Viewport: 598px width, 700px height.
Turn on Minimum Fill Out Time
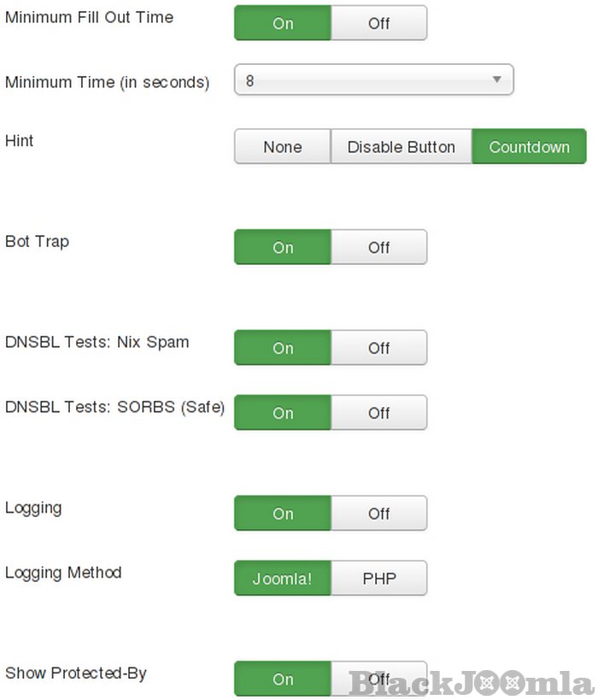(283, 23)
